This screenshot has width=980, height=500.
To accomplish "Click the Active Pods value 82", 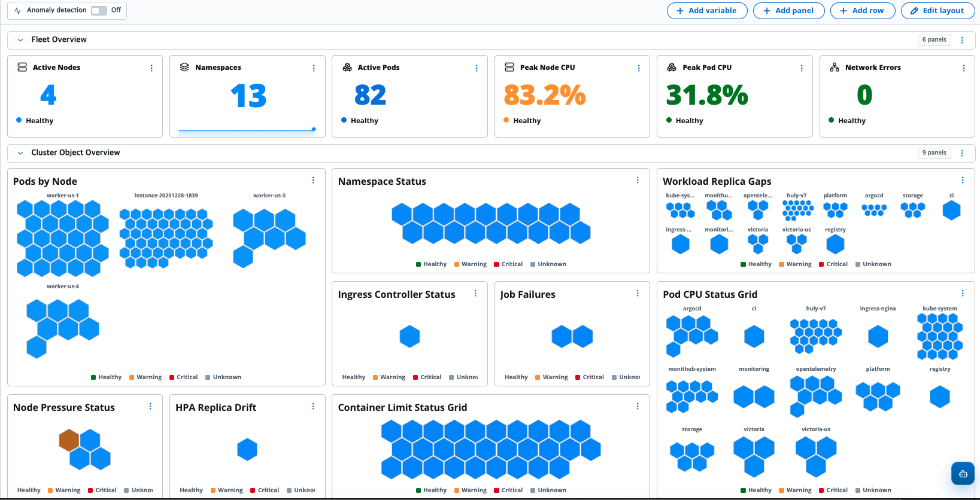I will [370, 95].
